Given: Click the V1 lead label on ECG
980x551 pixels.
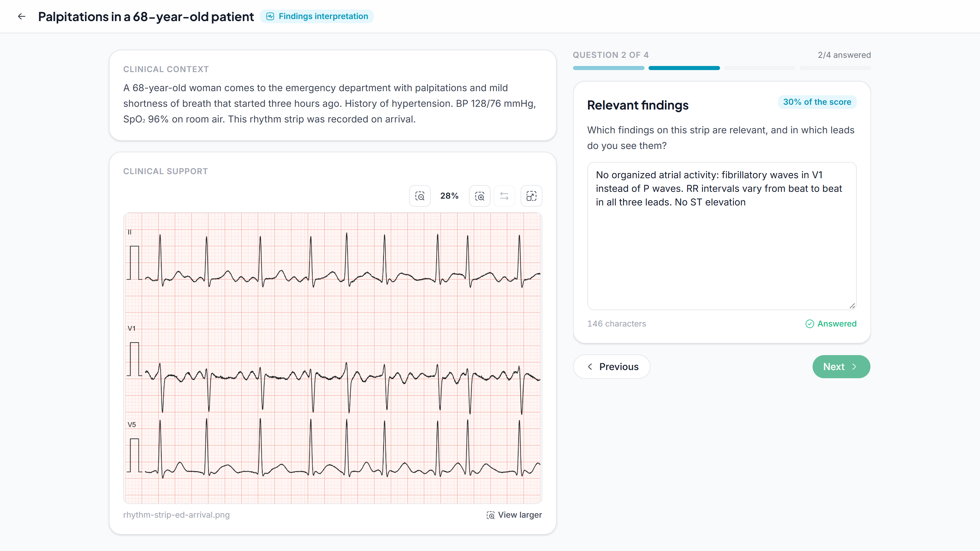Looking at the screenshot, I should click(x=132, y=328).
